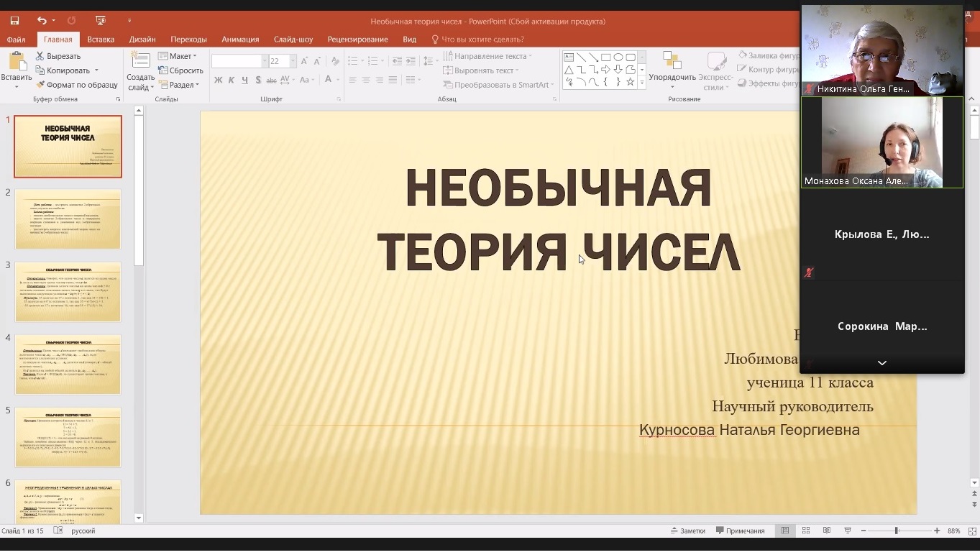The width and height of the screenshot is (980, 555).
Task: Increase font size with the larger A
Action: click(305, 61)
